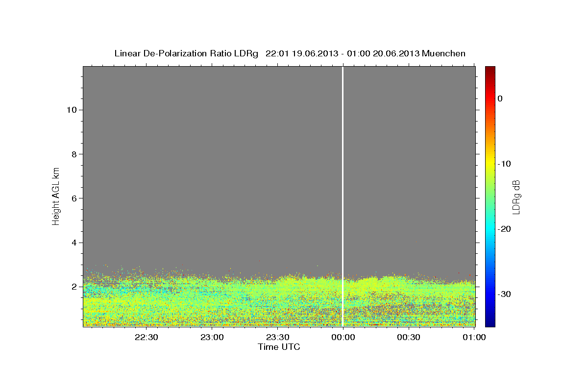The height and width of the screenshot is (392, 588).
Task: Click the height label '8'
Action: pyautogui.click(x=73, y=154)
